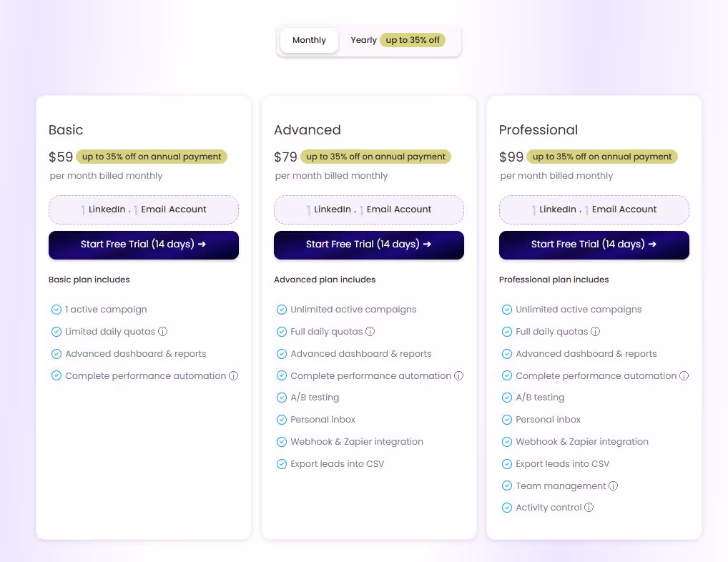Click the Activity control info icon
This screenshot has width=728, height=562.
[589, 507]
